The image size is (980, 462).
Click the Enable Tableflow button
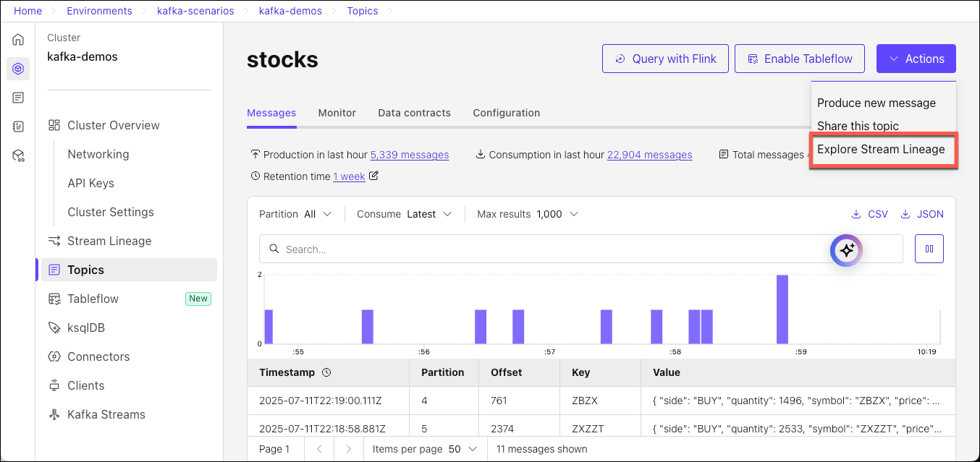click(799, 59)
